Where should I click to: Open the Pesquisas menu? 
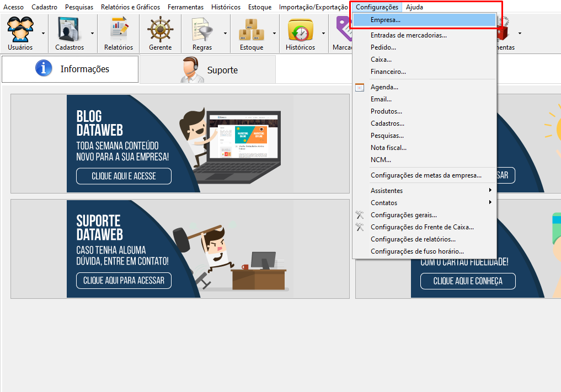[79, 7]
